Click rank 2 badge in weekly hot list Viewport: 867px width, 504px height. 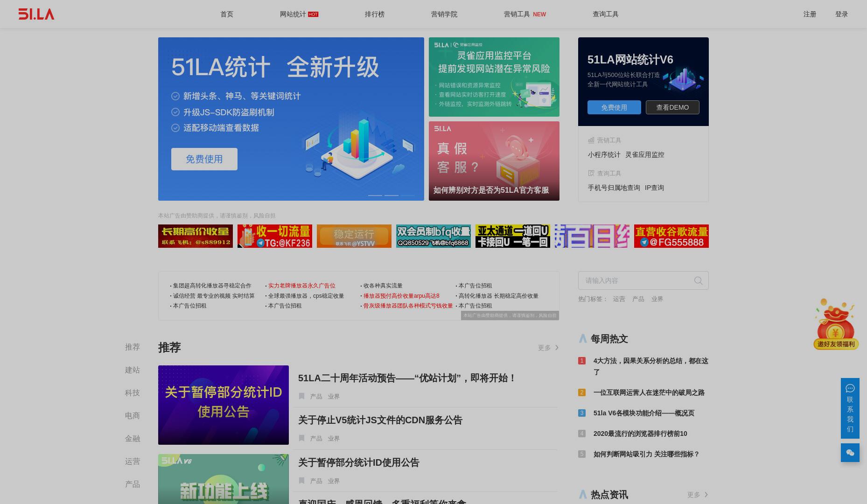[x=581, y=392]
